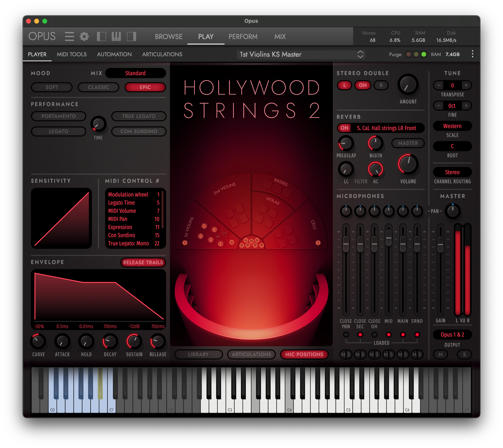Screen dimensions: 503x448
Task: Toggle Release Trails in Envelope
Action: pos(143,262)
